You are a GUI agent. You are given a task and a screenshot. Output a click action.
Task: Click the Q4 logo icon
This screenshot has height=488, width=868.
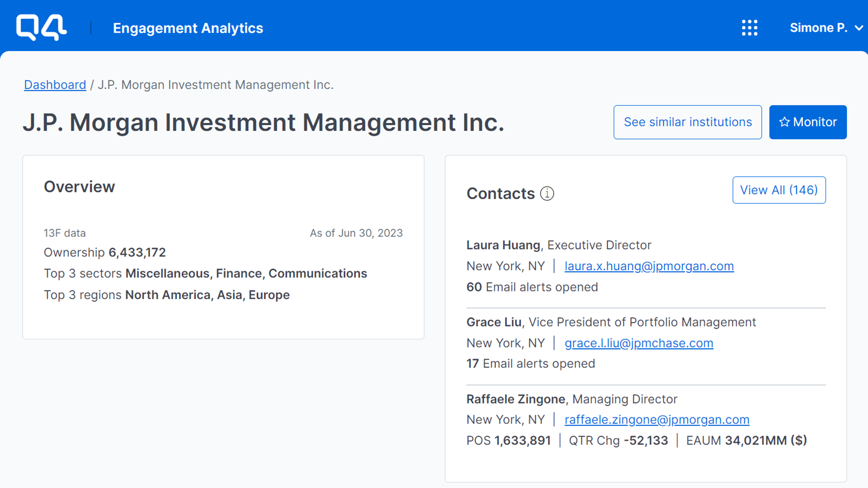(41, 28)
